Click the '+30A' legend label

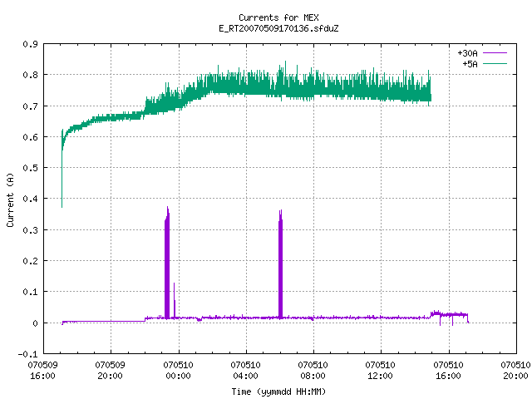467,53
